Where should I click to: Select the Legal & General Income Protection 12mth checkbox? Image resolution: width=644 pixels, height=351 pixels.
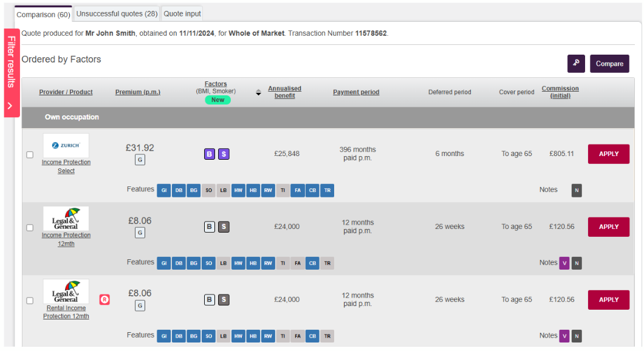tap(30, 228)
